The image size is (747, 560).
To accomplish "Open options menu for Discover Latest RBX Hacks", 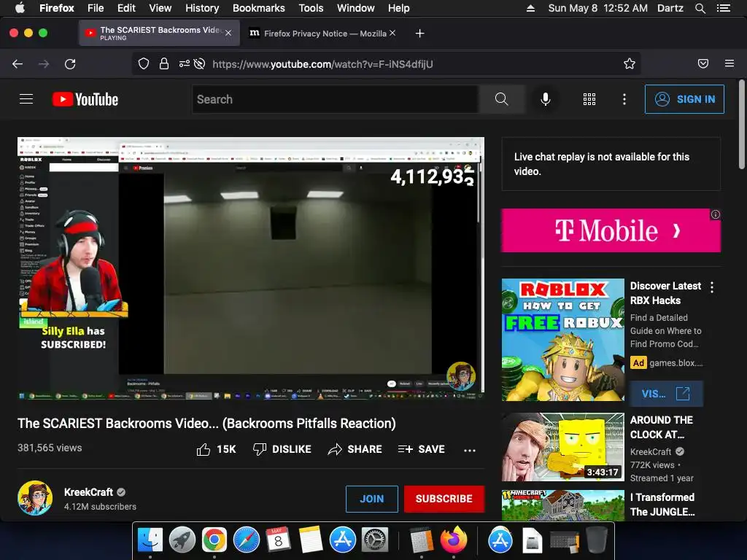I will point(712,287).
